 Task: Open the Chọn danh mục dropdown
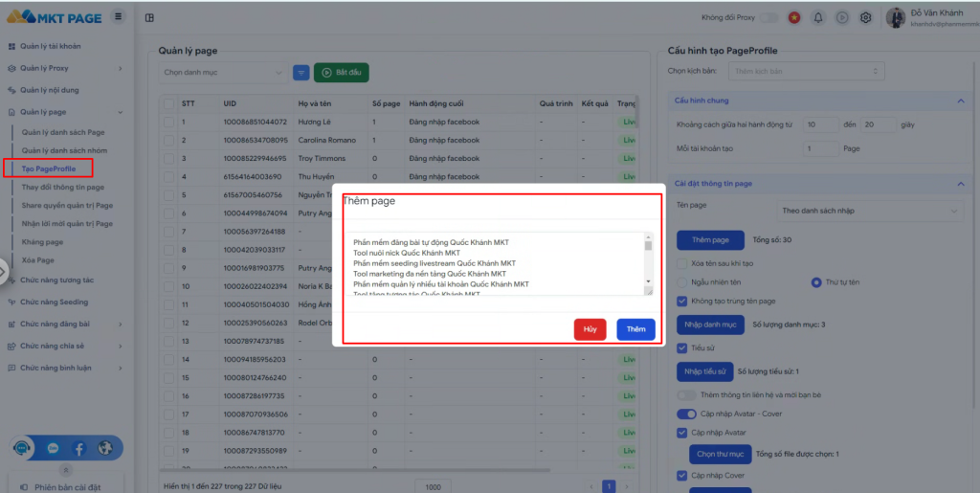pyautogui.click(x=223, y=73)
